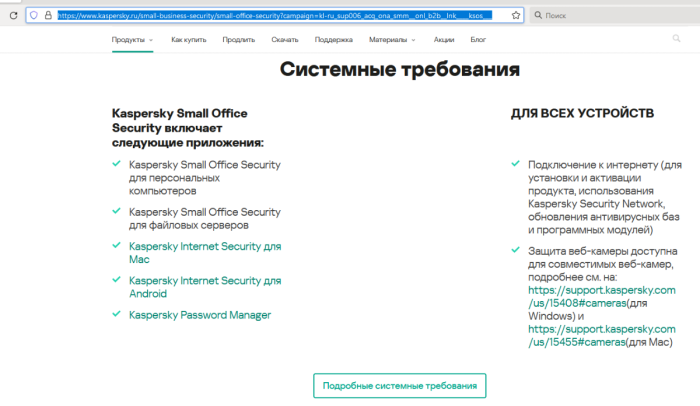The height and width of the screenshot is (406, 700).
Task: Go to the Поддержка section
Action: pos(333,40)
